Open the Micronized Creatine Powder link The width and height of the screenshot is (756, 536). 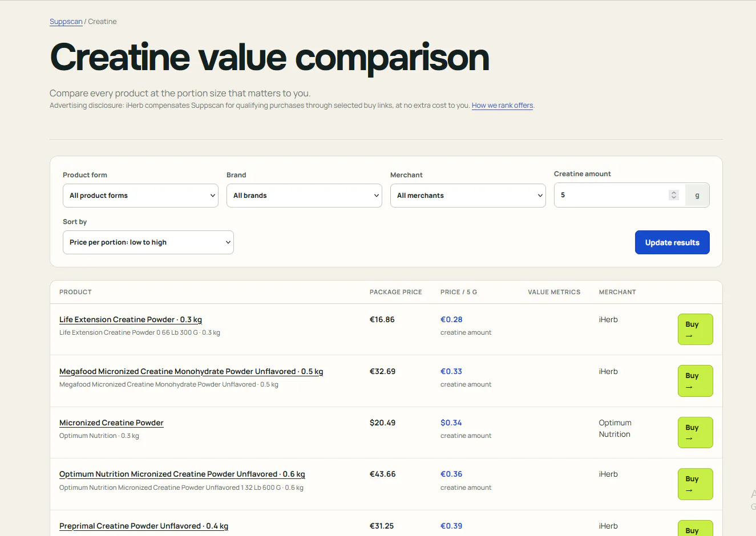(111, 423)
